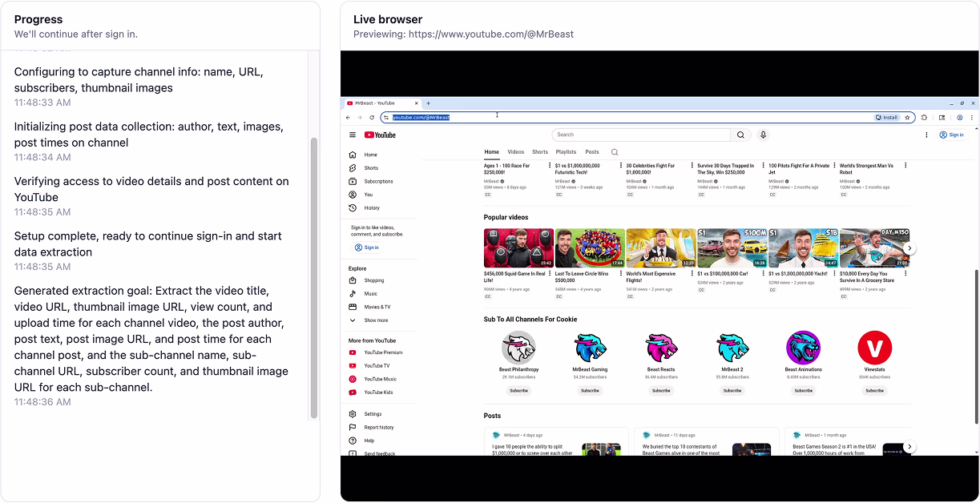Image resolution: width=980 pixels, height=503 pixels.
Task: Subscribe to the MrBeast Gaming channel
Action: [590, 391]
